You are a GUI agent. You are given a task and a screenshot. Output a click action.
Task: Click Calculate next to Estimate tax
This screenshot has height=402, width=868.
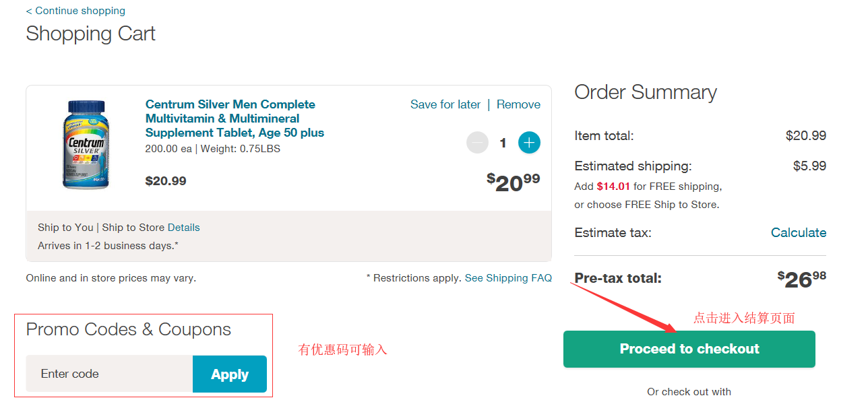pyautogui.click(x=799, y=232)
